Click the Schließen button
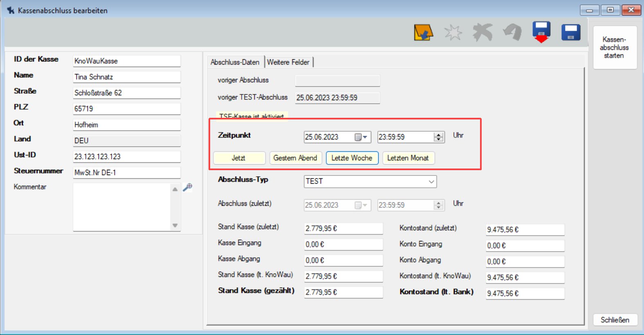The width and height of the screenshot is (644, 335). [615, 320]
